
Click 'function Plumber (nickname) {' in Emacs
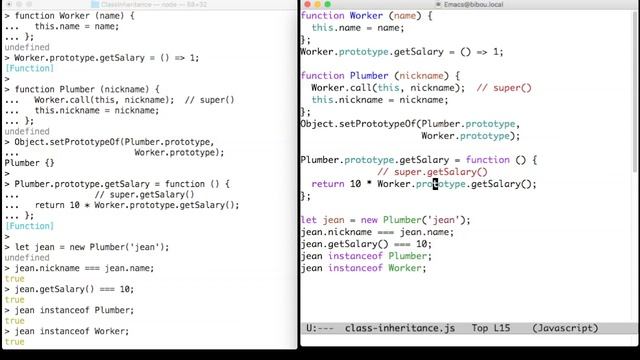click(380, 76)
